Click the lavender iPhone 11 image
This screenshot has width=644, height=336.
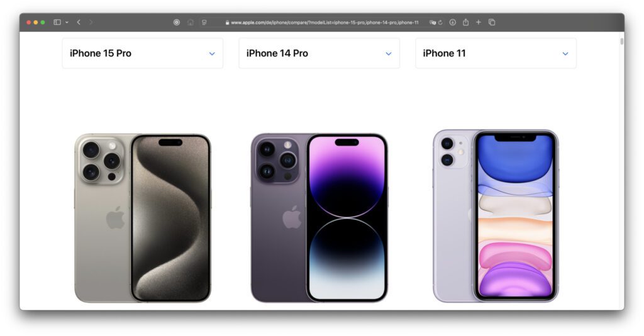pyautogui.click(x=496, y=216)
